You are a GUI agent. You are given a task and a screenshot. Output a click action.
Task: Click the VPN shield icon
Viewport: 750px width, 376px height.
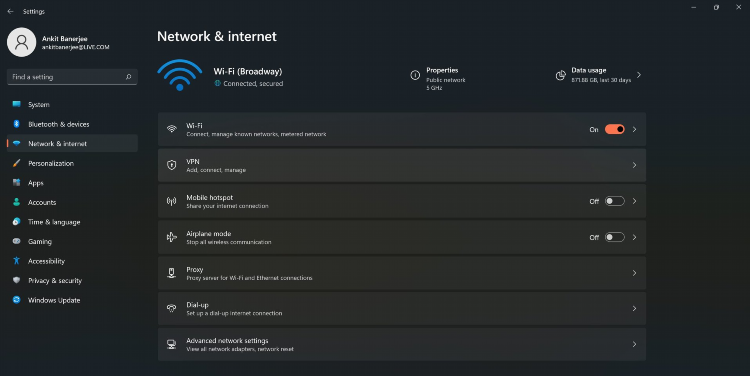coord(171,165)
